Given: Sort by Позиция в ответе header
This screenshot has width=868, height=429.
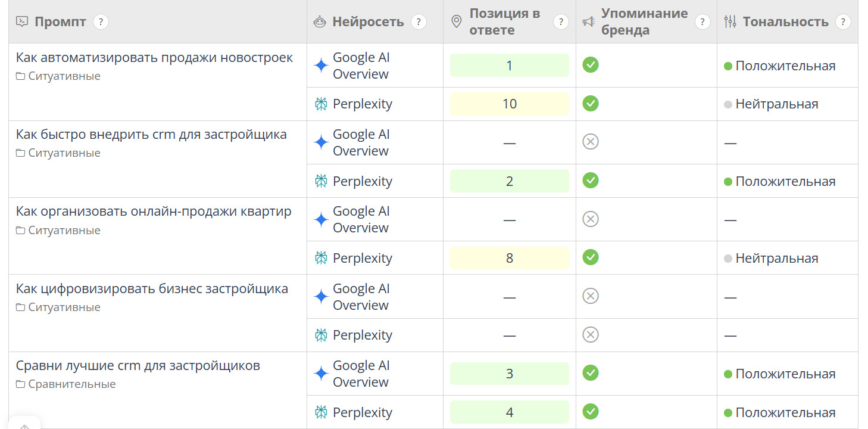Looking at the screenshot, I should (504, 22).
